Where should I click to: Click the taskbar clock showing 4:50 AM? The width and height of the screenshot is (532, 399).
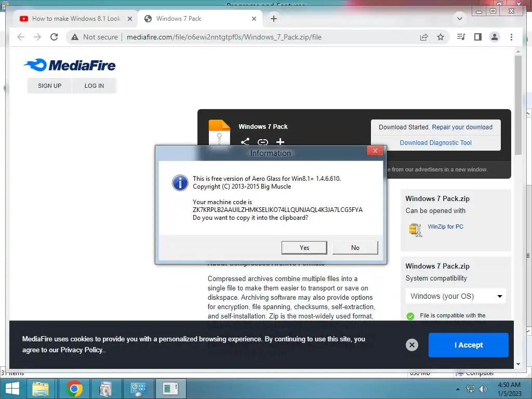point(509,389)
